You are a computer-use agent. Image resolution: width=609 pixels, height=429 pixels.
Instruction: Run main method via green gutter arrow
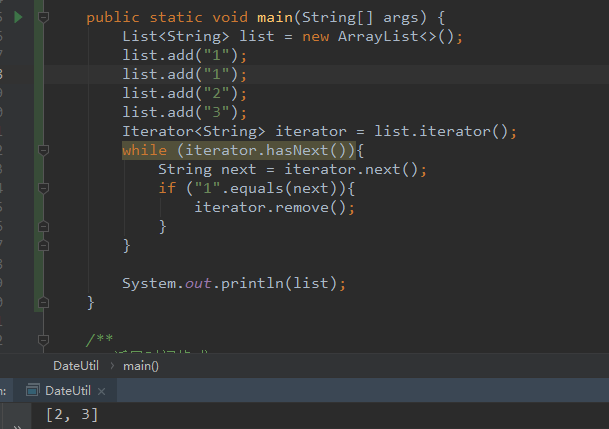tap(18, 17)
